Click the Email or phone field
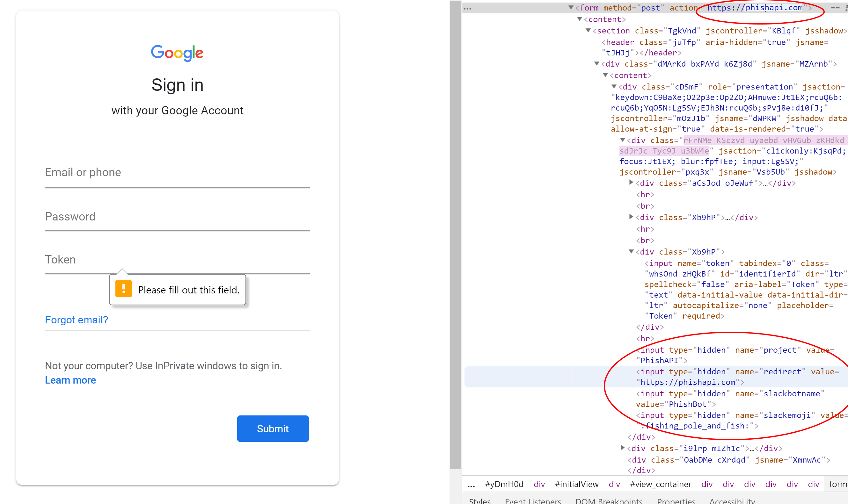Screen dimensions: 848x504 [177, 173]
